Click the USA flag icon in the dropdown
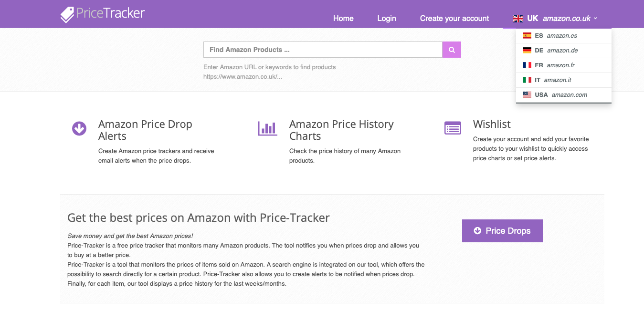Viewport: 644px width, 321px height. (527, 94)
